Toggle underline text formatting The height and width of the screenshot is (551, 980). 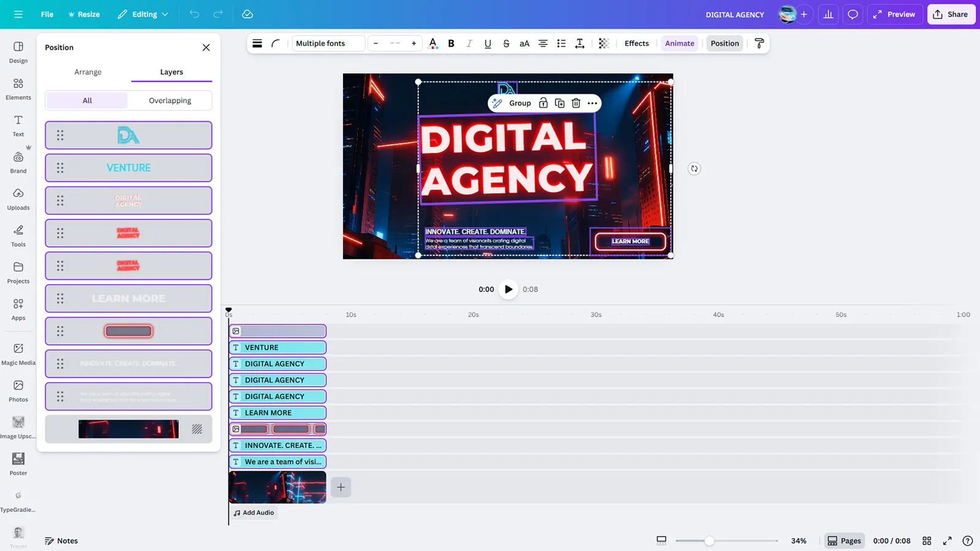488,43
